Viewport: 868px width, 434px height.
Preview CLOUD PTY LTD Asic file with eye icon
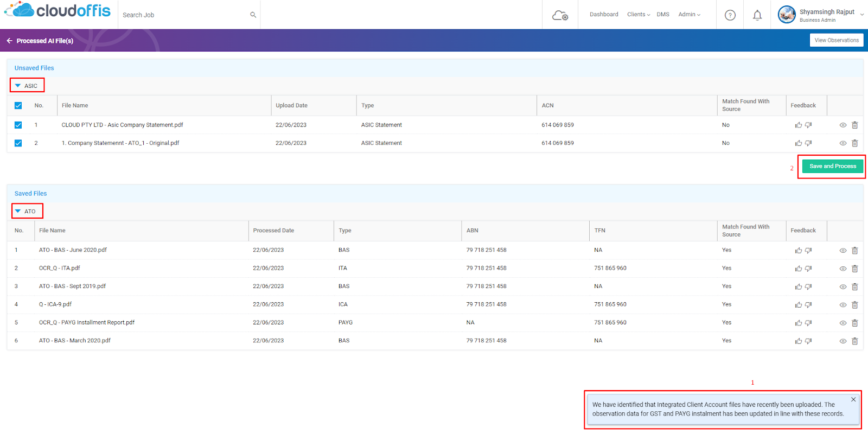pyautogui.click(x=843, y=125)
